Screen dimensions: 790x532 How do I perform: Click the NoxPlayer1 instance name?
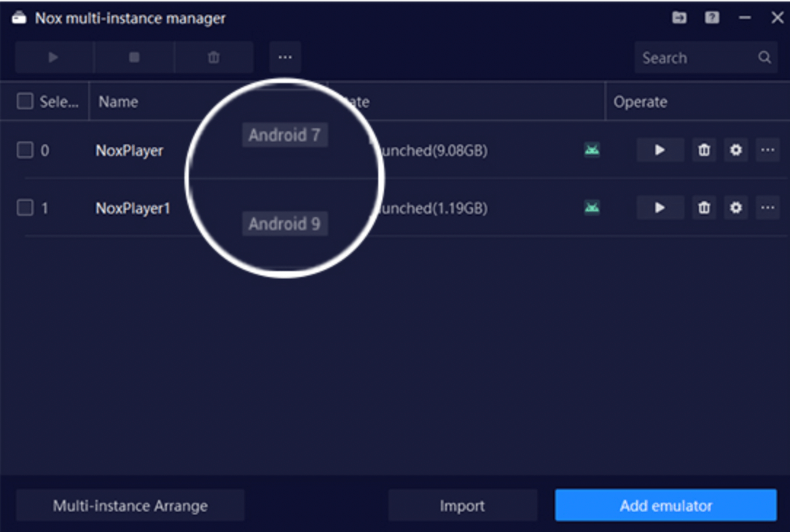coord(133,208)
